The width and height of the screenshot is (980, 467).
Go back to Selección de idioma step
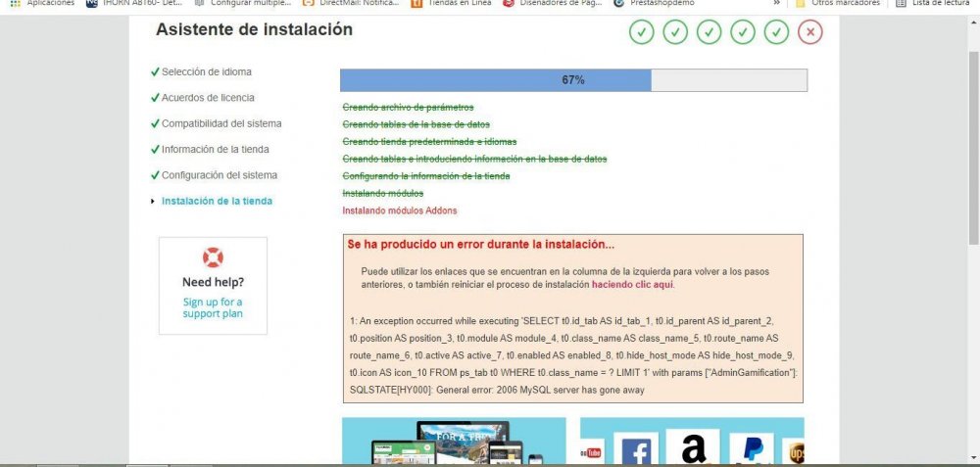[x=206, y=71]
